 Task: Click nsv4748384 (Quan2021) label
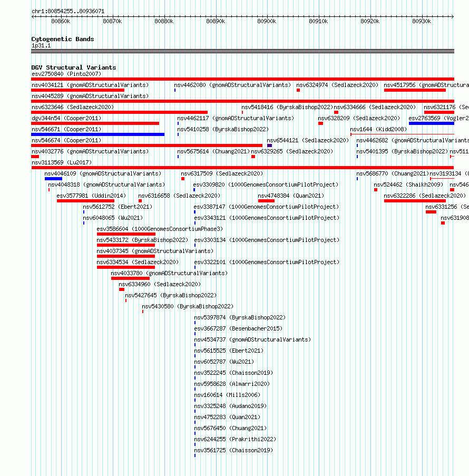coord(291,196)
